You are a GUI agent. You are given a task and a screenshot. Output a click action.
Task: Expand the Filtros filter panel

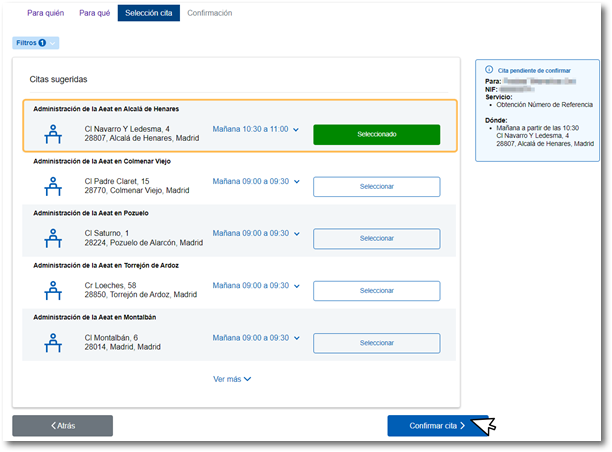pos(35,43)
